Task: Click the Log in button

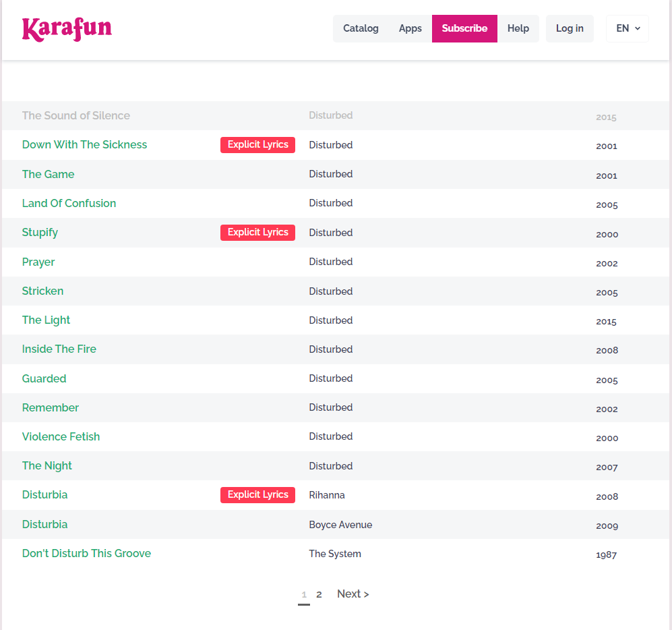Action: point(570,28)
